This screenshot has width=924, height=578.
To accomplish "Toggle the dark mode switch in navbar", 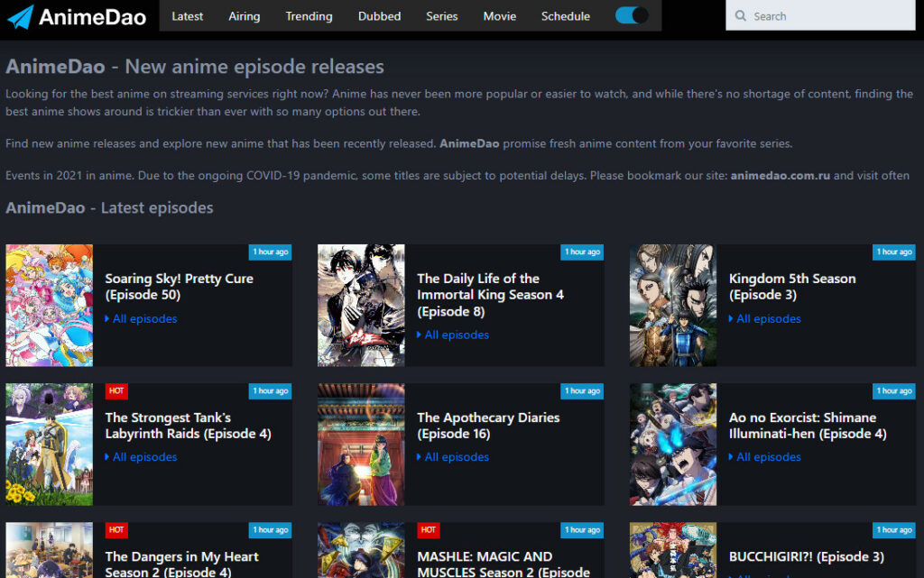I will [631, 15].
